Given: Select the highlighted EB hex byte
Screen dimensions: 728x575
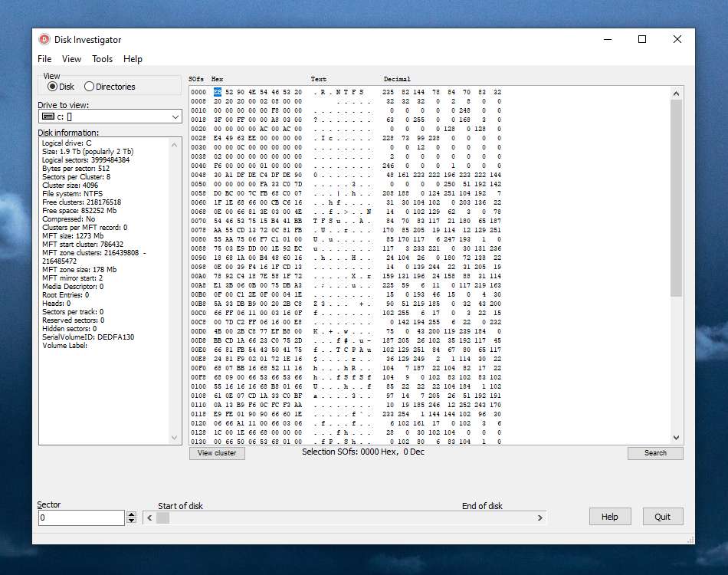Looking at the screenshot, I should click(x=218, y=92).
